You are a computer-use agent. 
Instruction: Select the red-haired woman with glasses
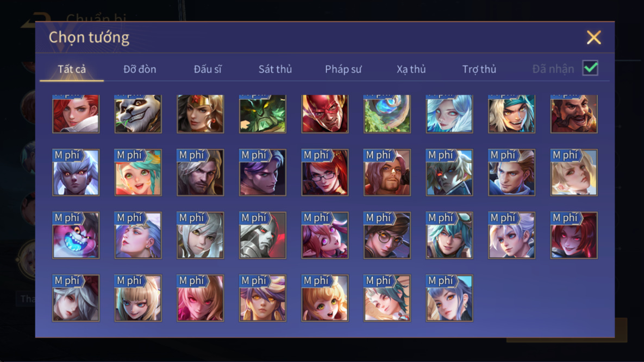[324, 172]
